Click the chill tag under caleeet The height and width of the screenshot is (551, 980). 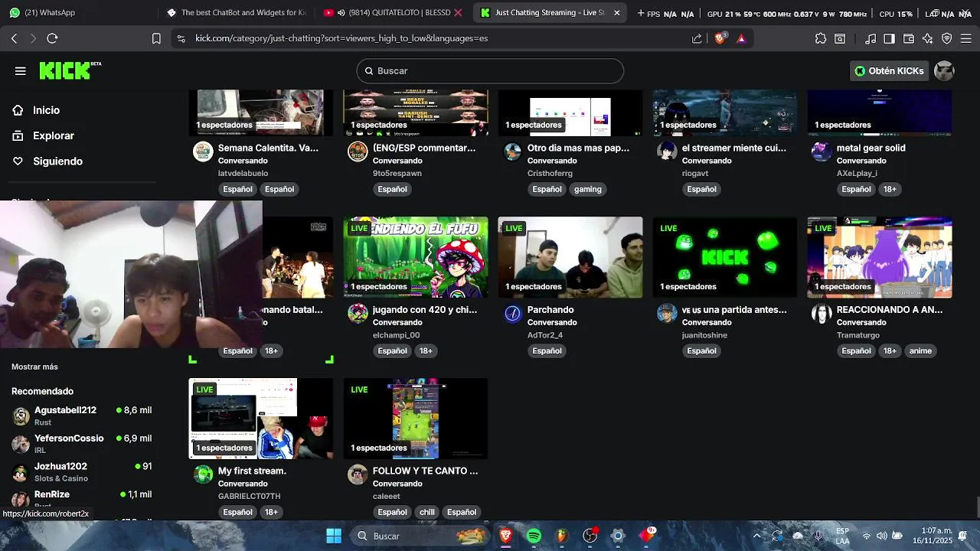coord(427,512)
